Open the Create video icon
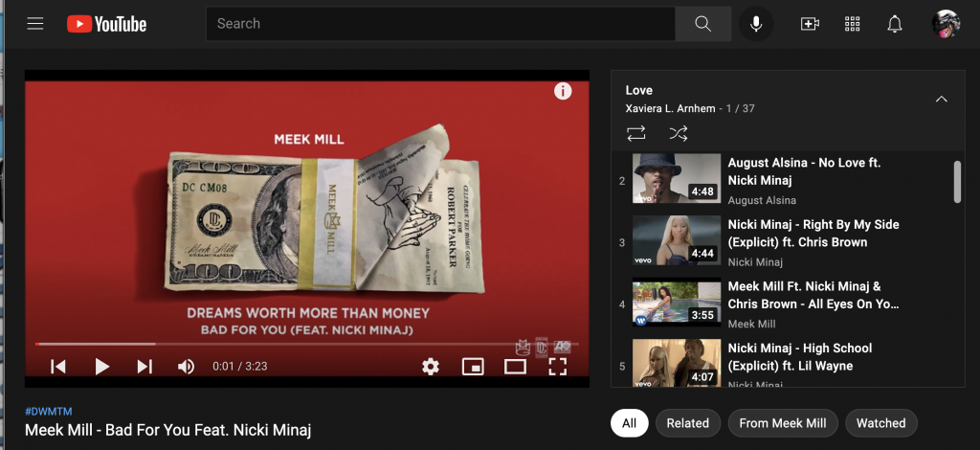980x450 pixels. click(810, 24)
